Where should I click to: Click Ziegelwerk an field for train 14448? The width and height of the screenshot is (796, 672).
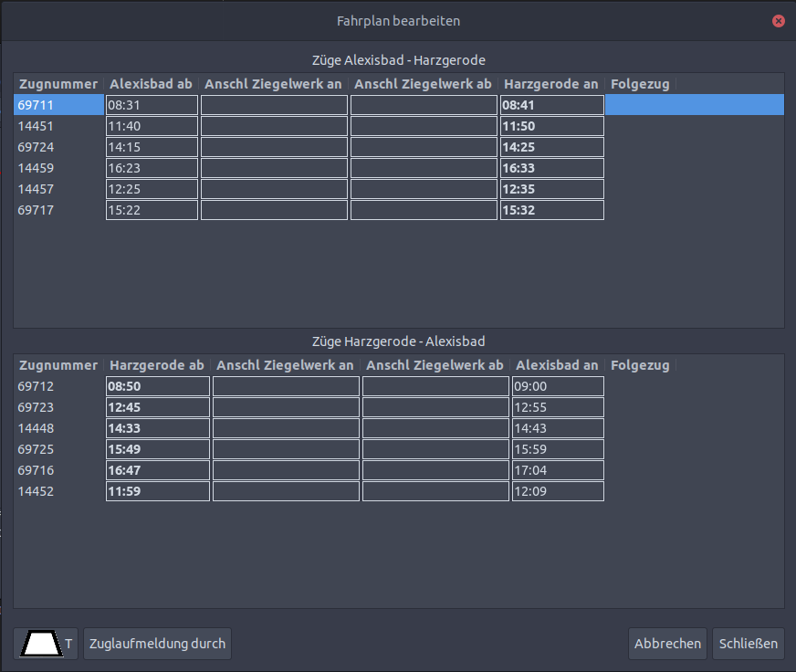coord(286,428)
